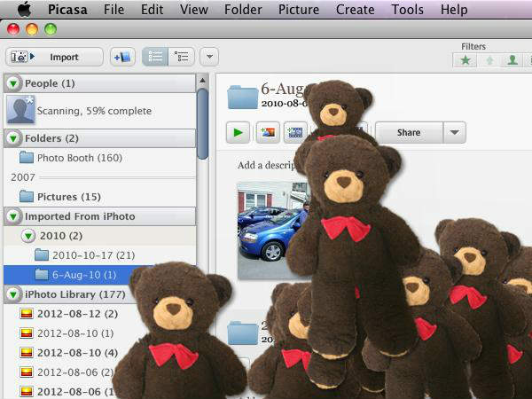This screenshot has height=399, width=532.
Task: Collapse the Folders section
Action: pyautogui.click(x=13, y=138)
